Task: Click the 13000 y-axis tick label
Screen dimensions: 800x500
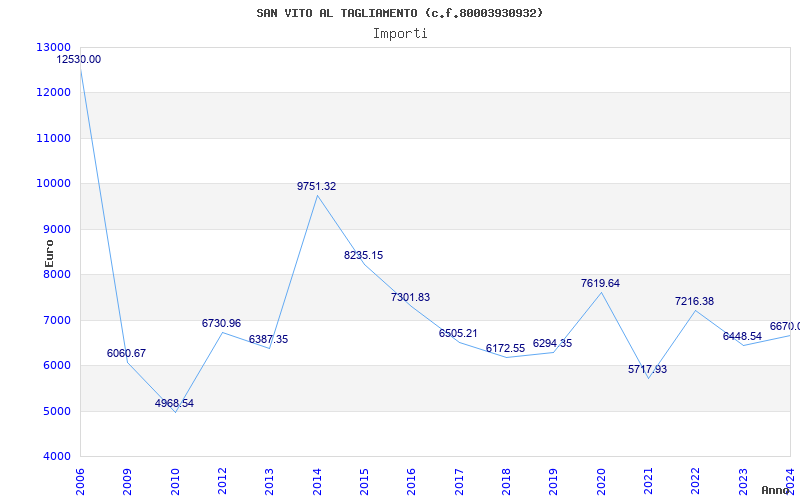Action: (53, 47)
